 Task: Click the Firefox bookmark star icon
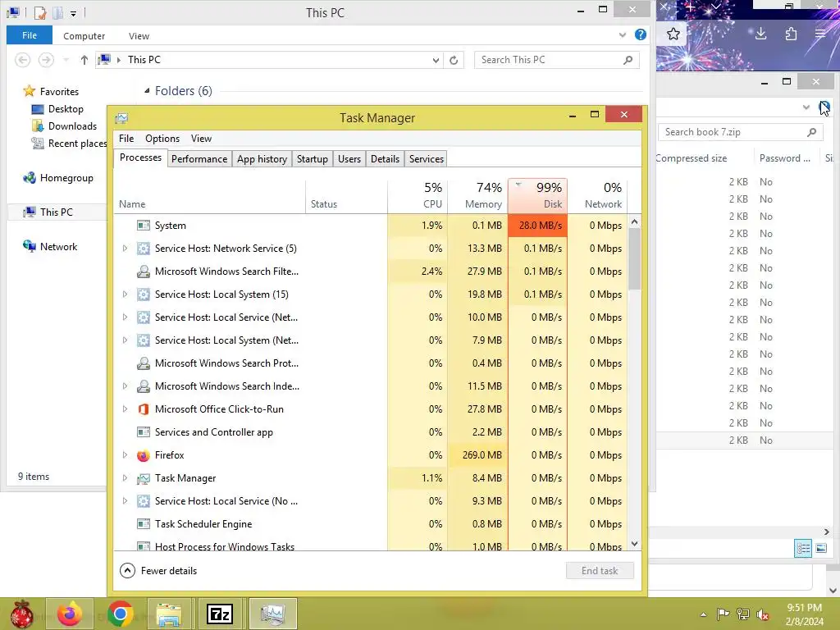point(673,34)
